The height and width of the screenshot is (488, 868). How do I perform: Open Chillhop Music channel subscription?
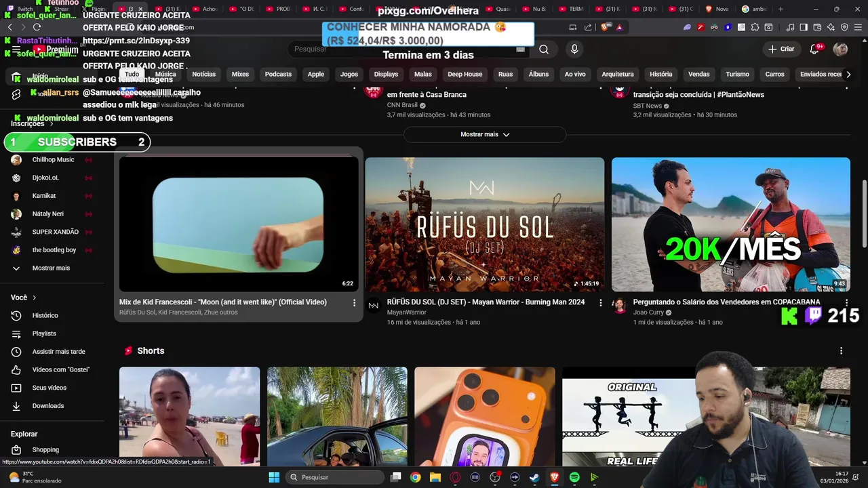tap(53, 160)
